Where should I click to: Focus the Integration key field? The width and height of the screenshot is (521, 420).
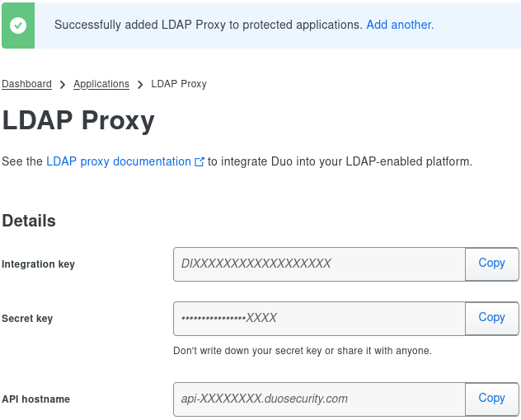point(319,264)
